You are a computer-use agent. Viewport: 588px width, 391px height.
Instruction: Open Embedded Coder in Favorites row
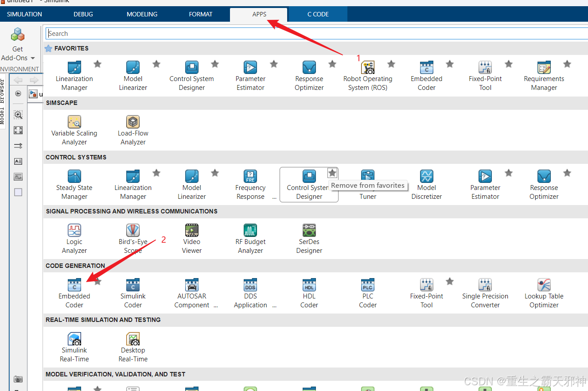tap(426, 76)
